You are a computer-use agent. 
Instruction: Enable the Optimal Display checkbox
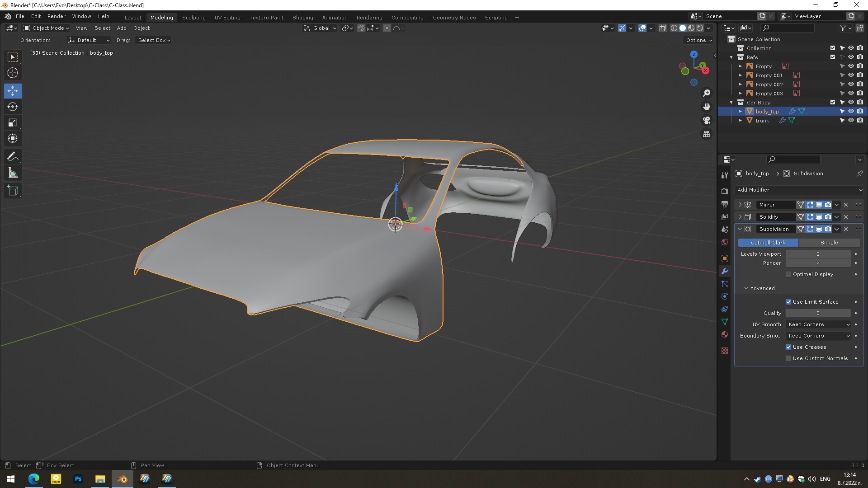point(788,274)
